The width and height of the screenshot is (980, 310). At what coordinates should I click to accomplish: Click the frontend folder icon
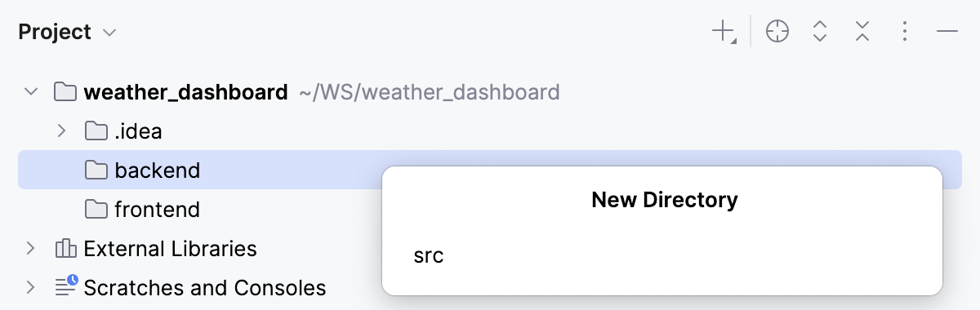pos(96,209)
